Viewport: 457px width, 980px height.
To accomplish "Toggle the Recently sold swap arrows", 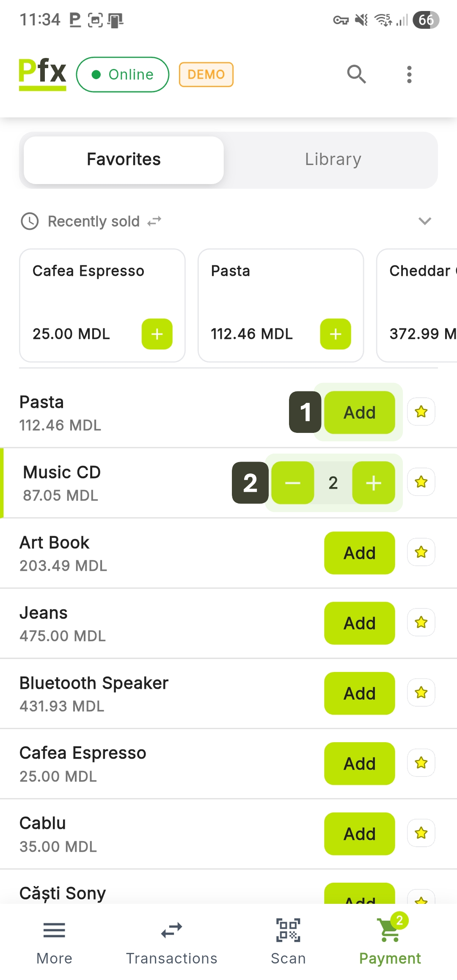I will pos(154,221).
